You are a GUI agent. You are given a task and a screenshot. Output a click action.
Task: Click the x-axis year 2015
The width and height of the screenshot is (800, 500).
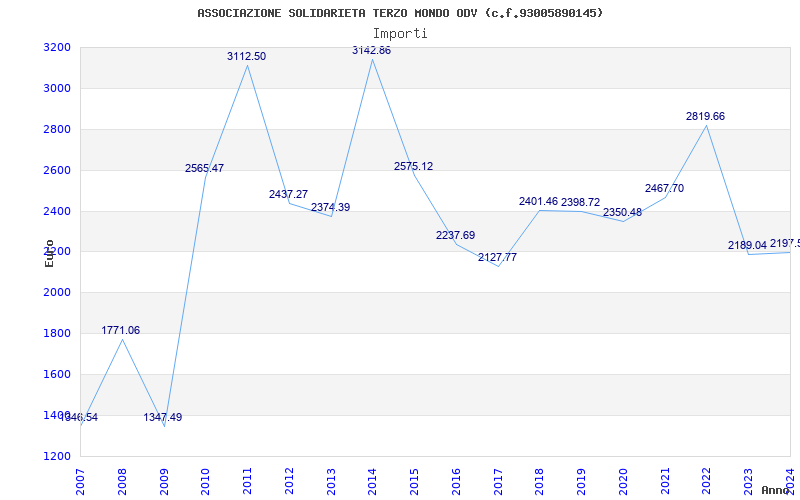[x=414, y=482]
